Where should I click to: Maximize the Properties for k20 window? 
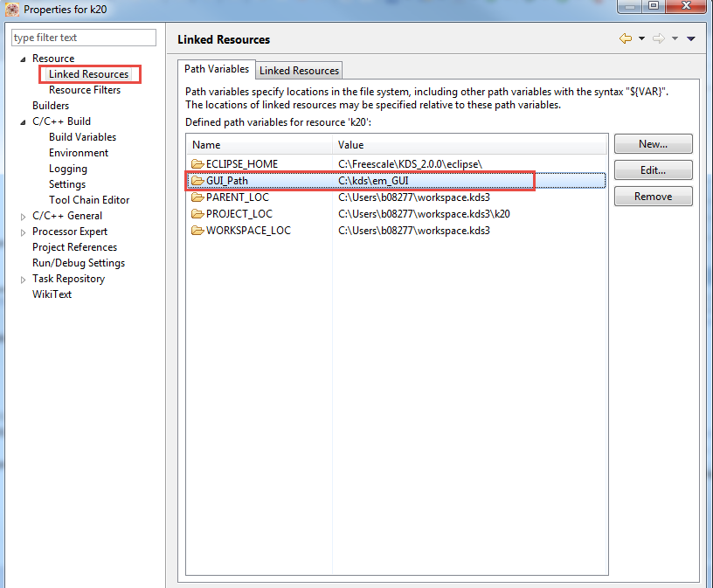point(654,6)
